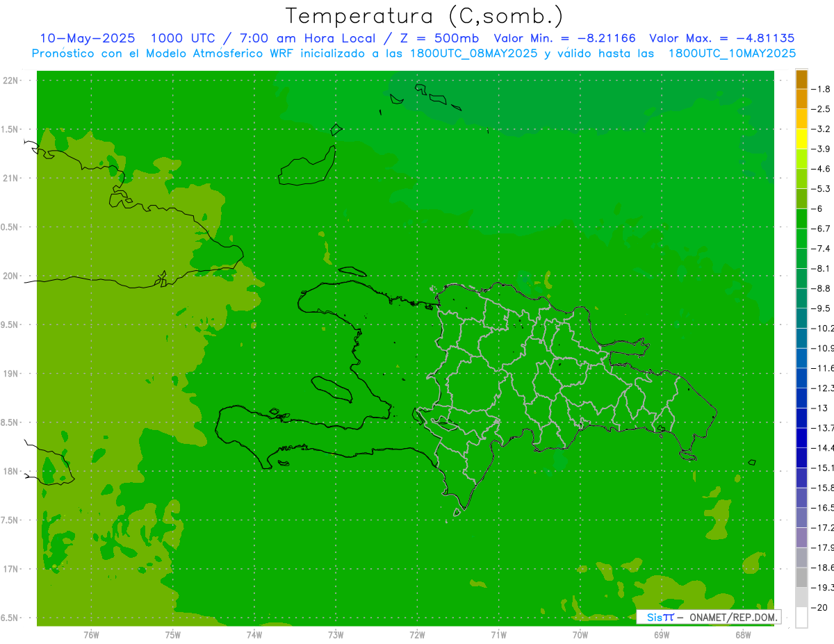Click the purple colorbar segment between -17.2 and -17.9
The height and width of the screenshot is (644, 834).
click(801, 538)
